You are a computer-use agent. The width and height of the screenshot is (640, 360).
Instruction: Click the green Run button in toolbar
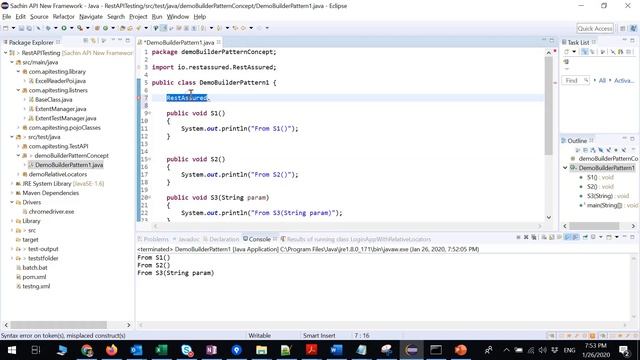(64, 28)
